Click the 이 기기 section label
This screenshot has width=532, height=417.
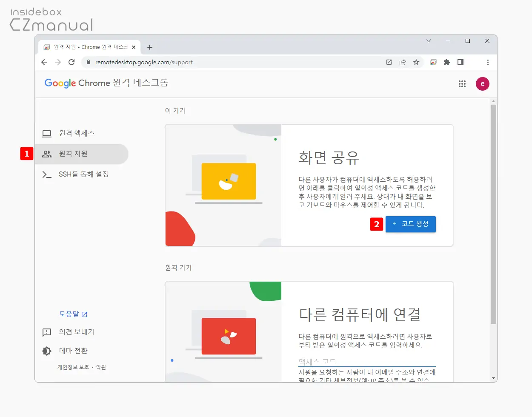pyautogui.click(x=175, y=111)
